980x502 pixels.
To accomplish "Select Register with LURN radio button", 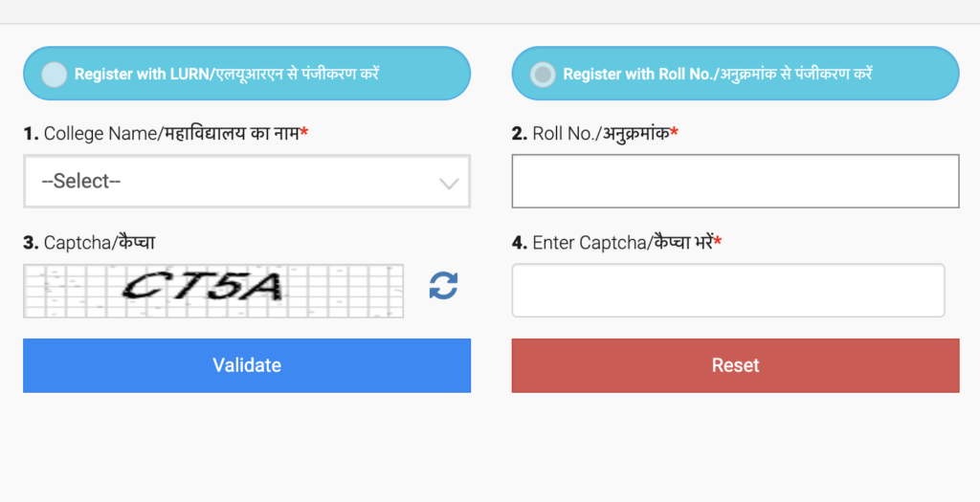I will tap(55, 75).
